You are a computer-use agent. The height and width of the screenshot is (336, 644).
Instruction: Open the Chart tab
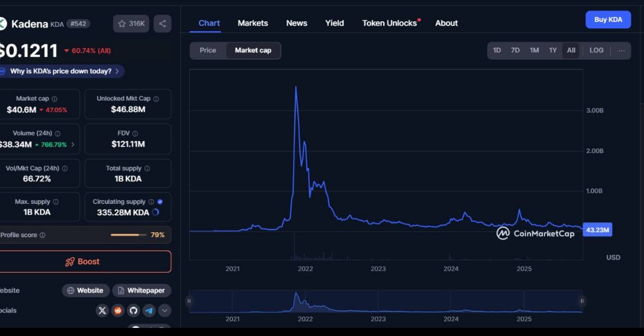209,23
